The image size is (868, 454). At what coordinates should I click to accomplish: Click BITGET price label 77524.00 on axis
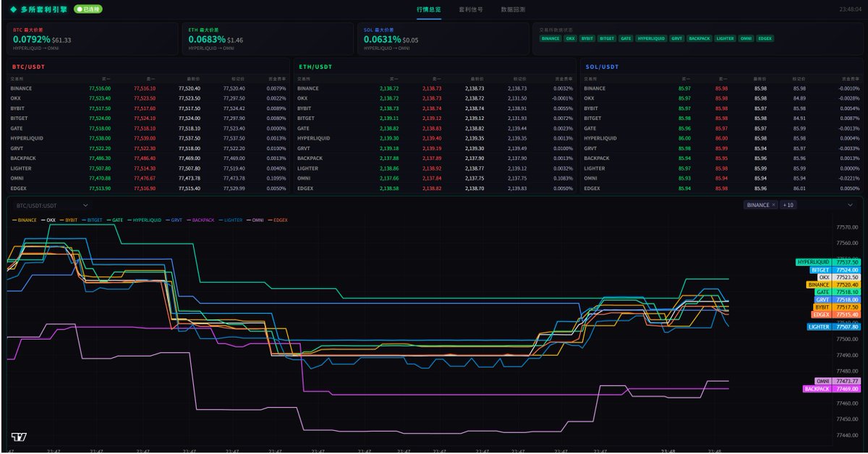point(835,270)
